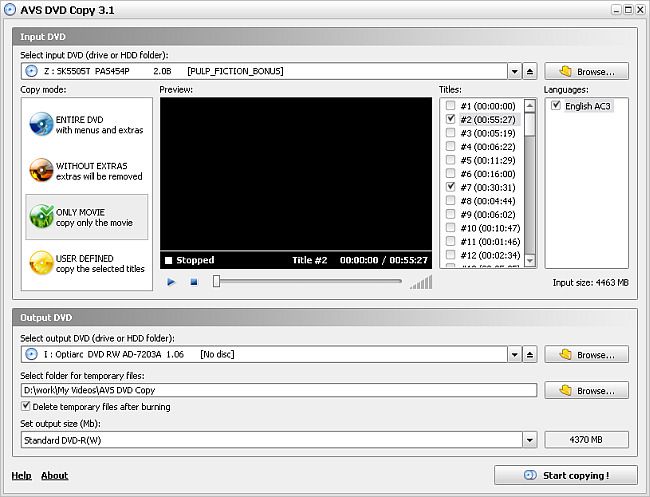This screenshot has height=497, width=650.
Task: Click the input DVD disc icon
Action: tap(31, 71)
